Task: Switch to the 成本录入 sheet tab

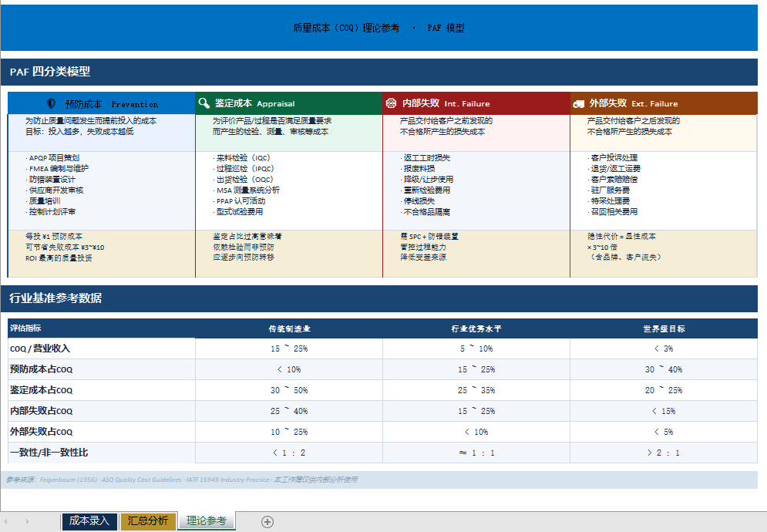Action: (x=89, y=521)
